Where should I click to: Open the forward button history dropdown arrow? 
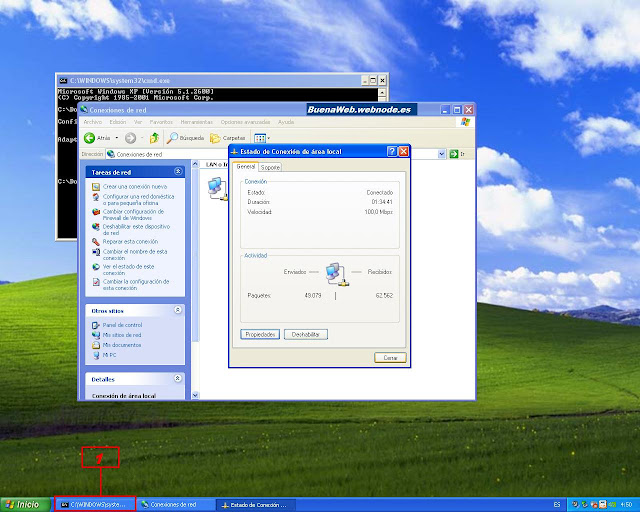[142, 138]
